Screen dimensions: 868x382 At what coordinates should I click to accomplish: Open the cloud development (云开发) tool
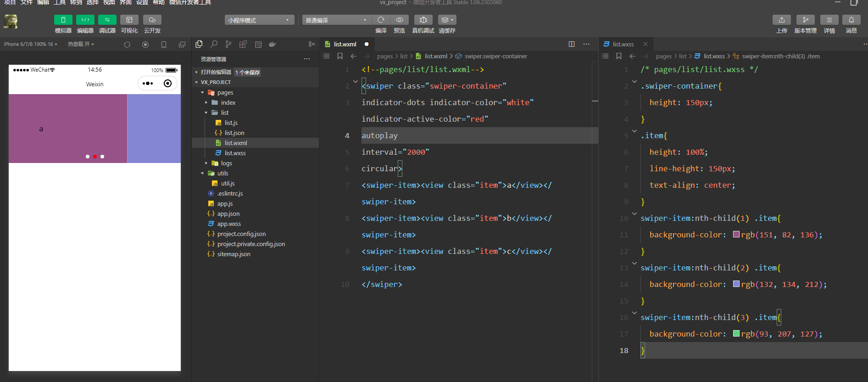pos(152,20)
